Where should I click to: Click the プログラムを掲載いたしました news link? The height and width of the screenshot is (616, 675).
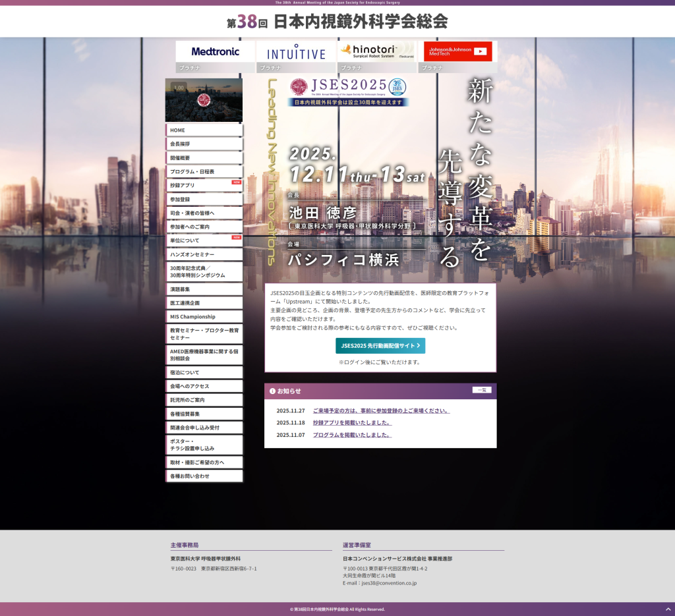pyautogui.click(x=352, y=435)
